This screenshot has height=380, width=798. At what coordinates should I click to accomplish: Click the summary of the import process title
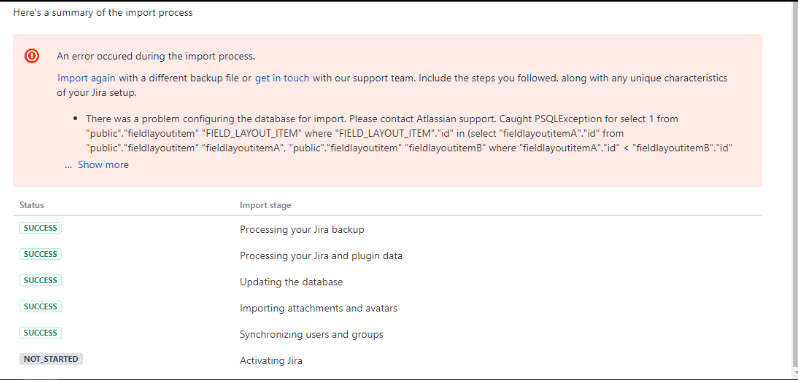click(103, 13)
